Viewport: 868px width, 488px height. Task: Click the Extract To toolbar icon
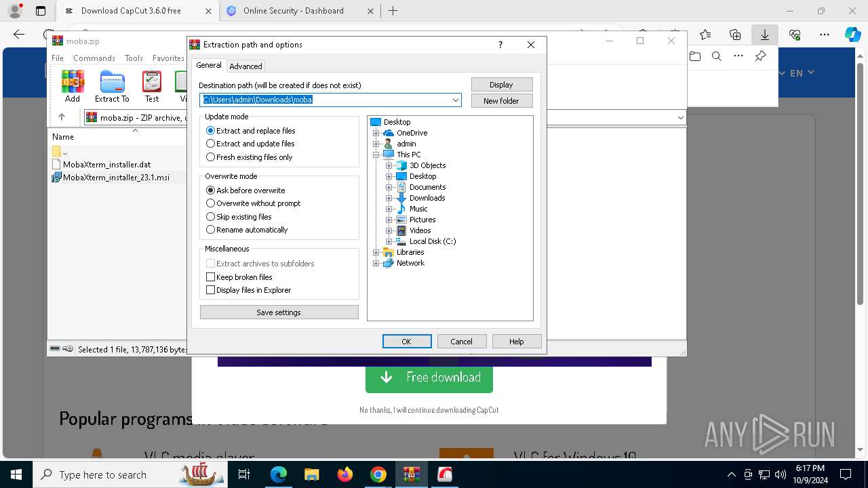pos(112,86)
